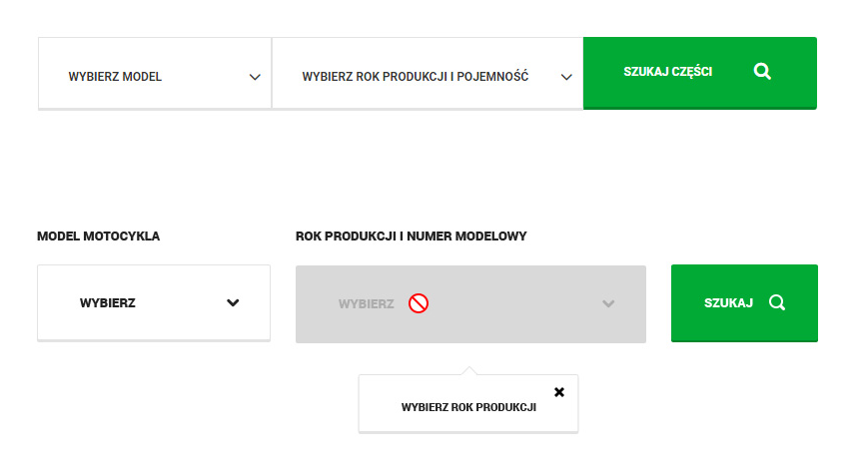This screenshot has height=476, width=868.
Task: Click the MODEL MOTOCYKLA heading
Action: (98, 237)
